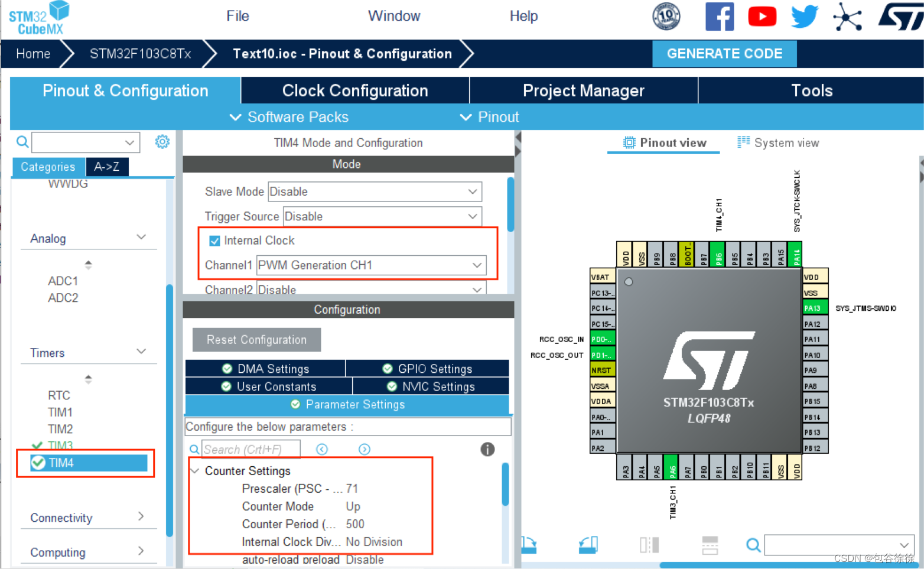Screen dimensions: 924x569
Task: Switch to Clock Configuration tab
Action: [355, 90]
